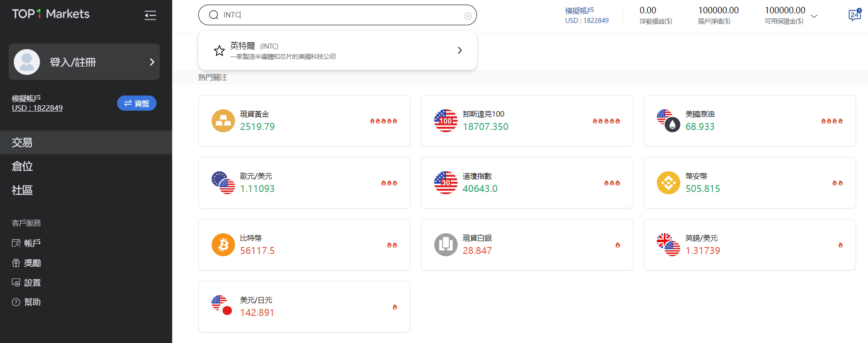The image size is (868, 343).
Task: Open 設置 settings
Action: pos(32,282)
